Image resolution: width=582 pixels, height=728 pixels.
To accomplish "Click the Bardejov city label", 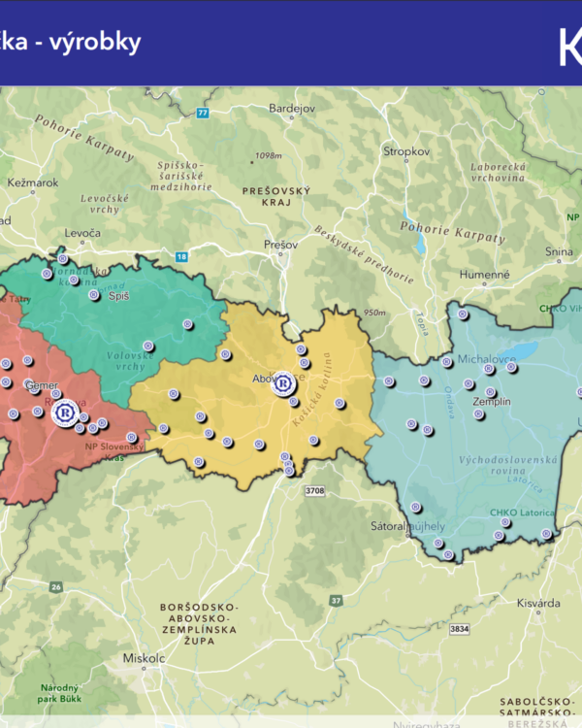I will click(292, 108).
